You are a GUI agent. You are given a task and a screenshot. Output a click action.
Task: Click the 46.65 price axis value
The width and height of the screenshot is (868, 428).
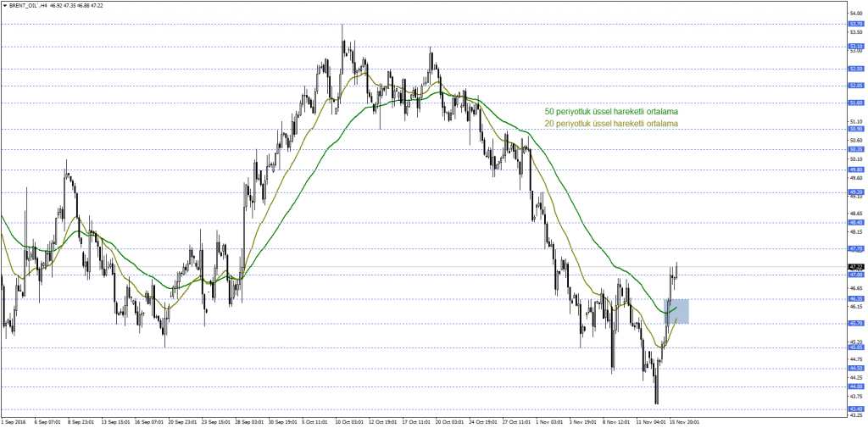pyautogui.click(x=856, y=288)
